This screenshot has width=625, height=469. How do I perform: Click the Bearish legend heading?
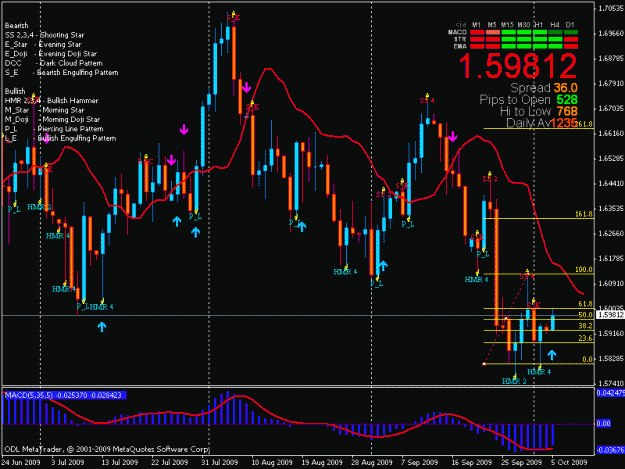coord(17,26)
